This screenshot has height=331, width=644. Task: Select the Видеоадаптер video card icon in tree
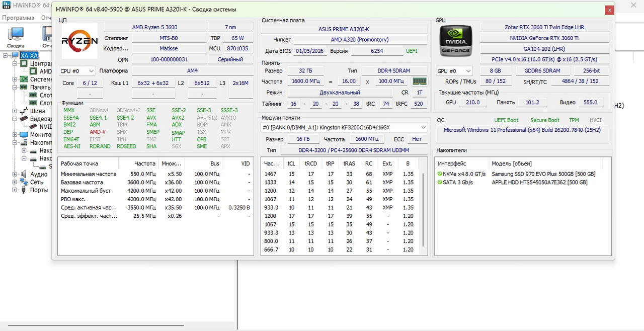click(24, 119)
